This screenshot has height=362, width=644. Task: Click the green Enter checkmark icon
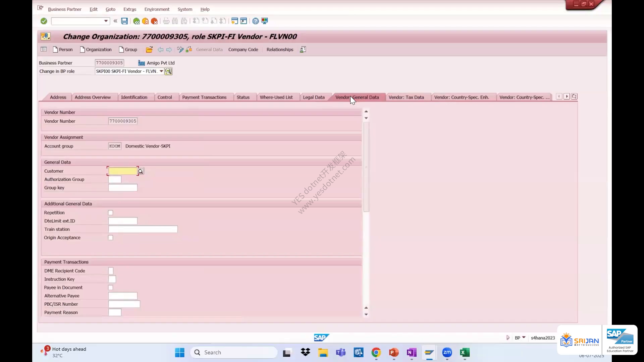44,21
